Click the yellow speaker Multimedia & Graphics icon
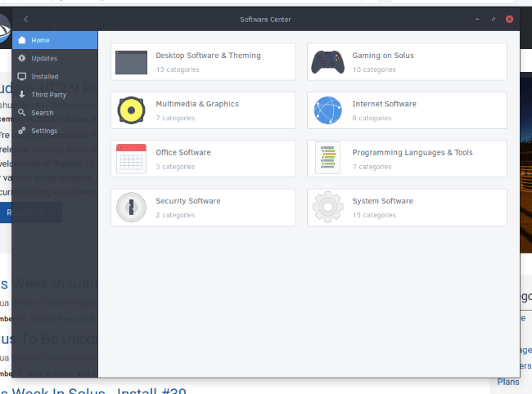 (131, 110)
